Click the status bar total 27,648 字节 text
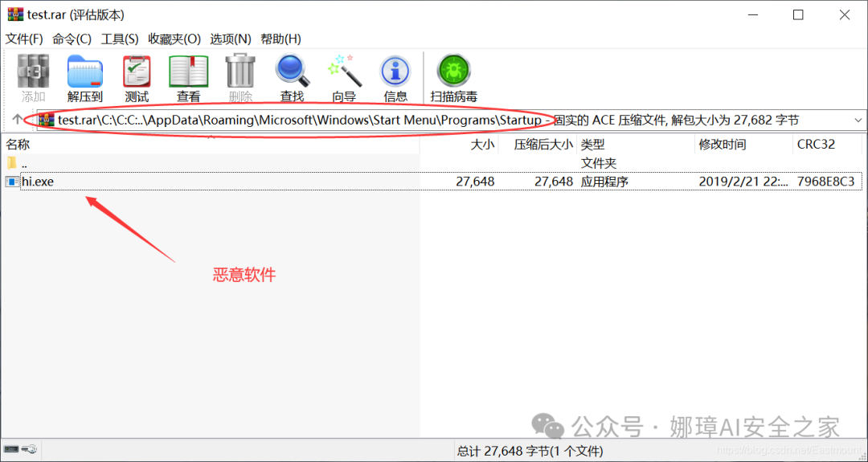 point(530,451)
